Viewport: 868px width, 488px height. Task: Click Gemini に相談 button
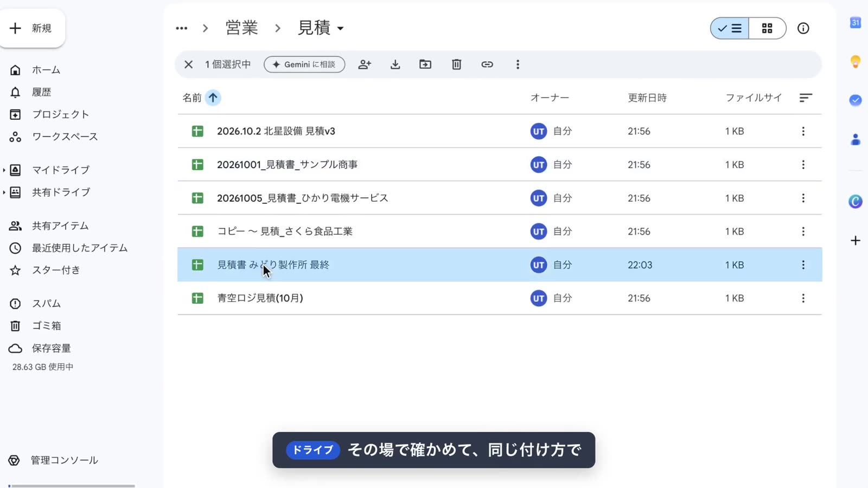click(304, 65)
